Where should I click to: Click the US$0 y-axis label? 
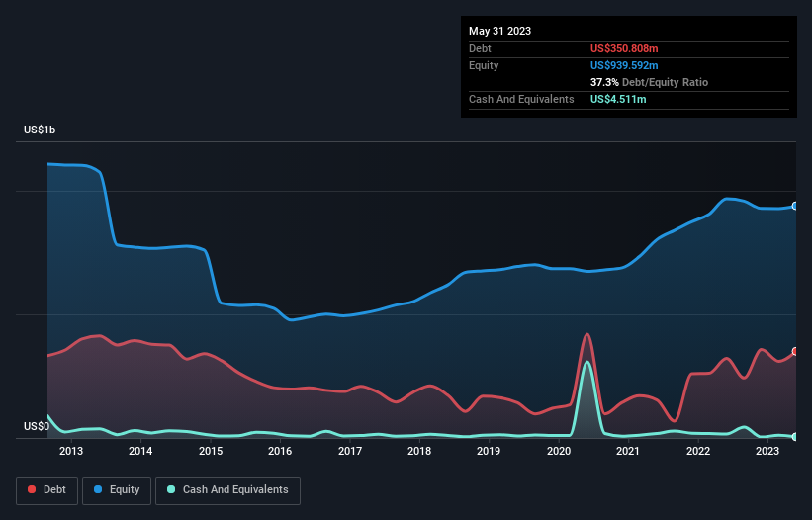click(x=37, y=426)
